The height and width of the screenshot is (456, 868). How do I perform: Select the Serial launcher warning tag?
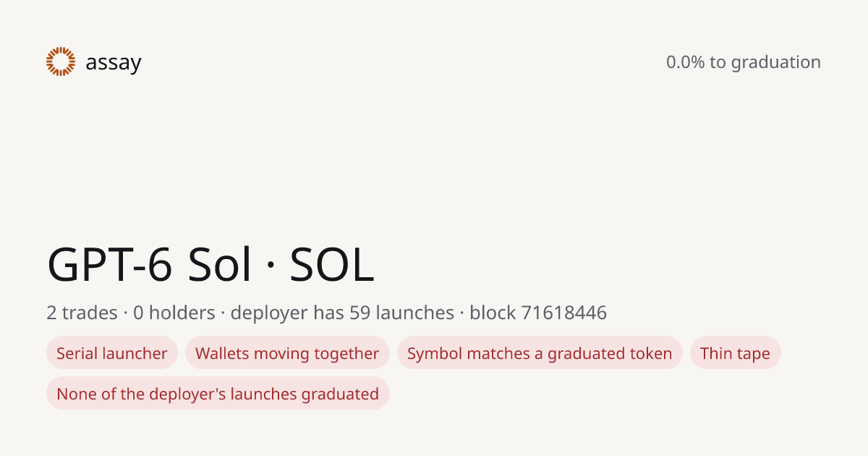[x=112, y=352]
